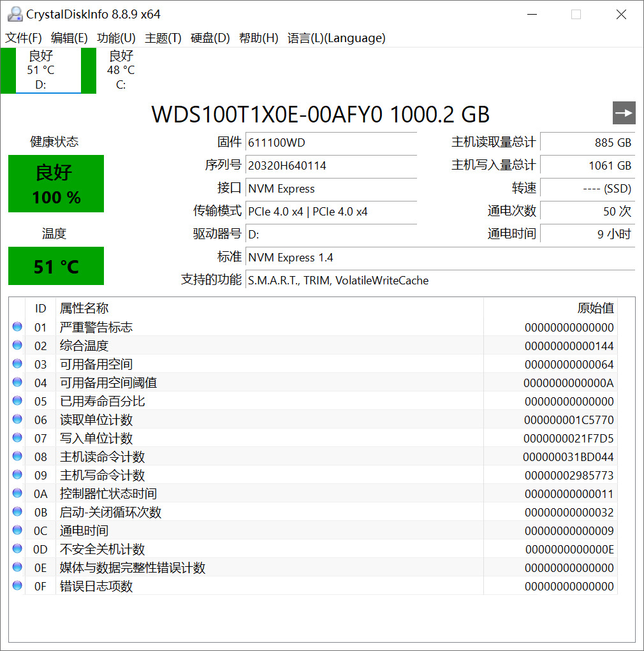Image resolution: width=644 pixels, height=651 pixels.
Task: Click status dot for attribute 04 可用备用空间阈值
Action: tap(17, 382)
